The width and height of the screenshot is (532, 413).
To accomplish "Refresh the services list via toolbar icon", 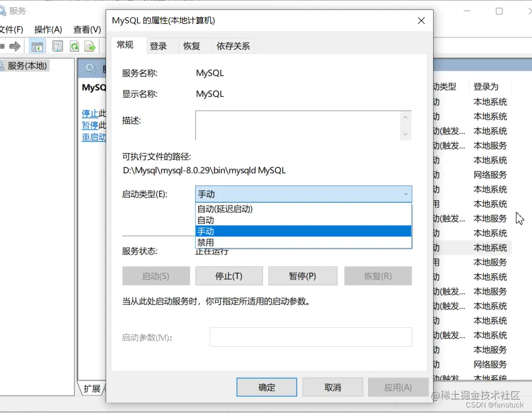I will pyautogui.click(x=73, y=46).
